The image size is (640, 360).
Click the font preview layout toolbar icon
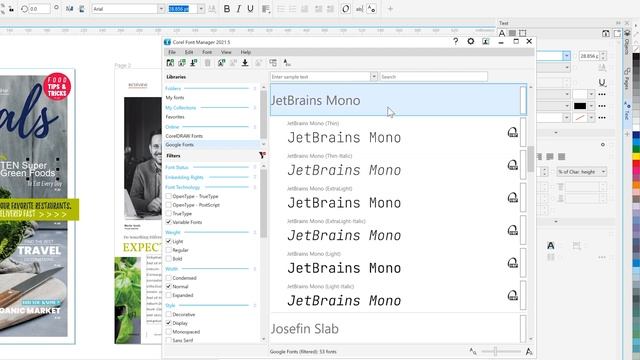pos(273,63)
